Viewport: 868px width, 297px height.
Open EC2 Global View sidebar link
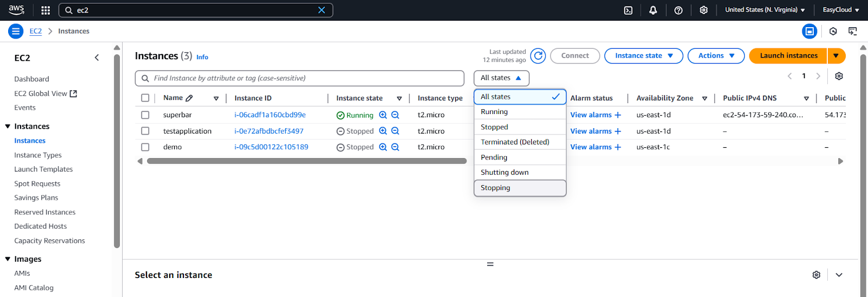click(46, 93)
